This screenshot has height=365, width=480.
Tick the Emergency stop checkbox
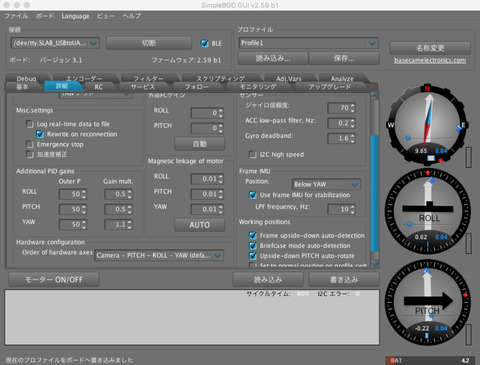(30, 144)
